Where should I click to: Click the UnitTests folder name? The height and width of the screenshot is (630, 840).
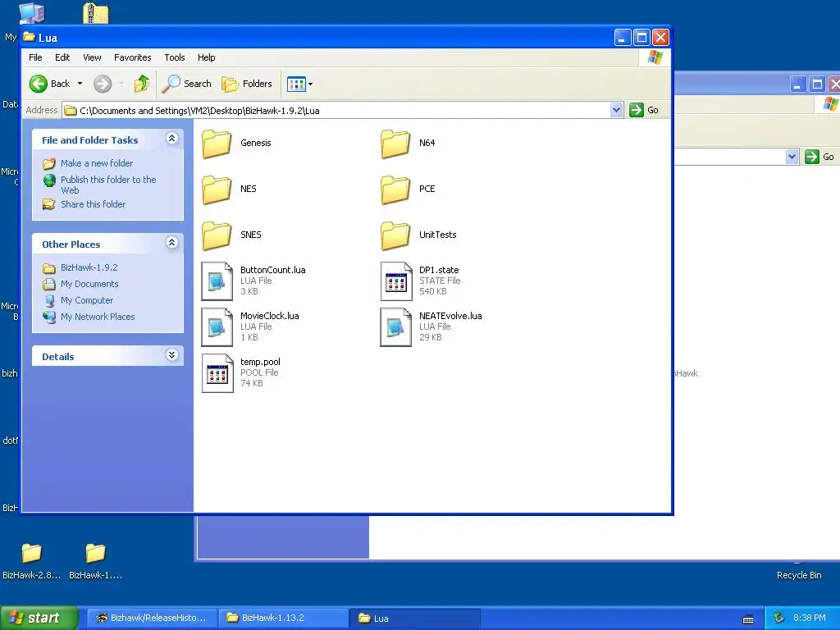point(438,235)
